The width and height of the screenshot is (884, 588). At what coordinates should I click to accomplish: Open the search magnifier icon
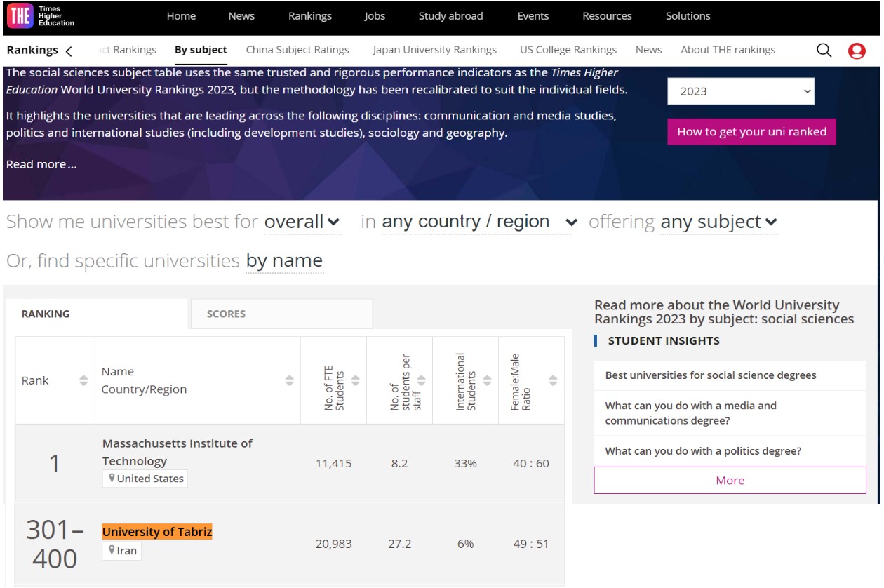[x=824, y=50]
